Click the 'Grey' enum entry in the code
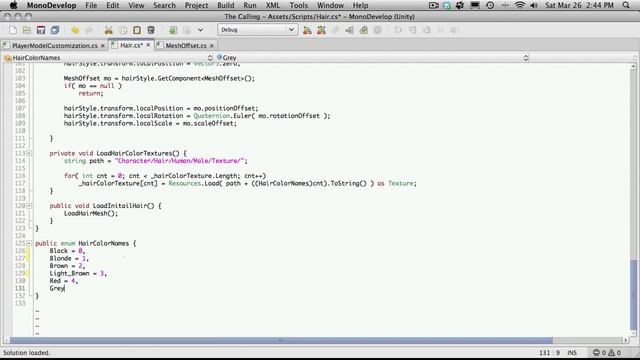The height and width of the screenshot is (360, 640). click(57, 288)
